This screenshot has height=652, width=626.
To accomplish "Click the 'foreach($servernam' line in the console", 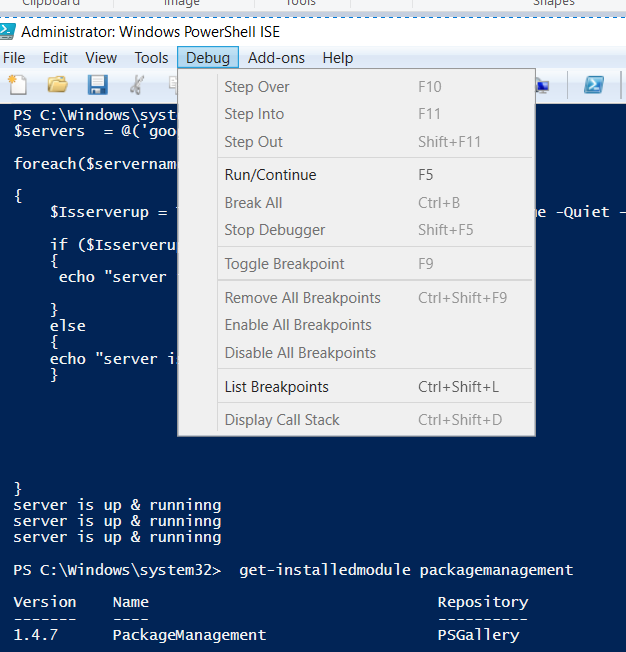I will point(96,164).
